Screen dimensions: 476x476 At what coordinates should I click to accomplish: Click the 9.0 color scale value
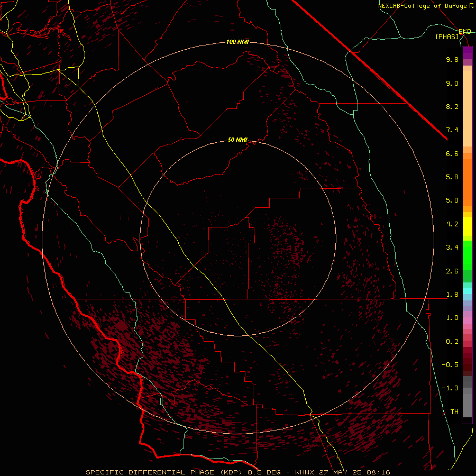[x=452, y=83]
